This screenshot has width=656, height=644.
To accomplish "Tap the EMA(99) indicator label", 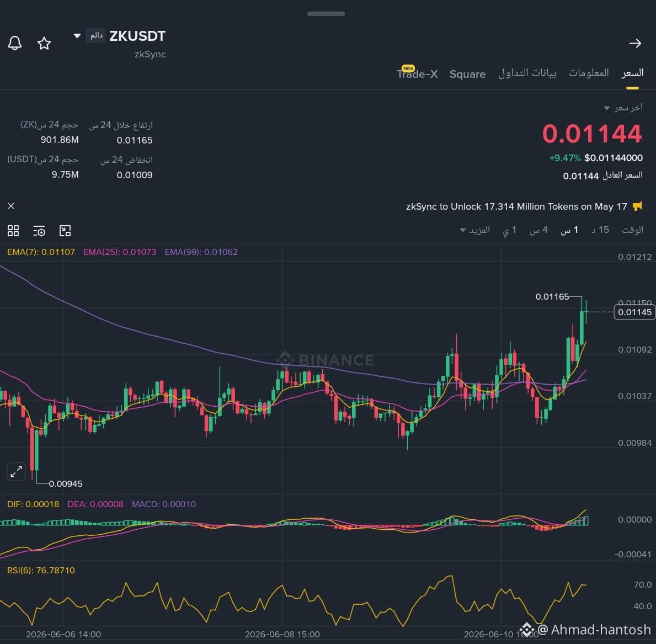I will 201,252.
